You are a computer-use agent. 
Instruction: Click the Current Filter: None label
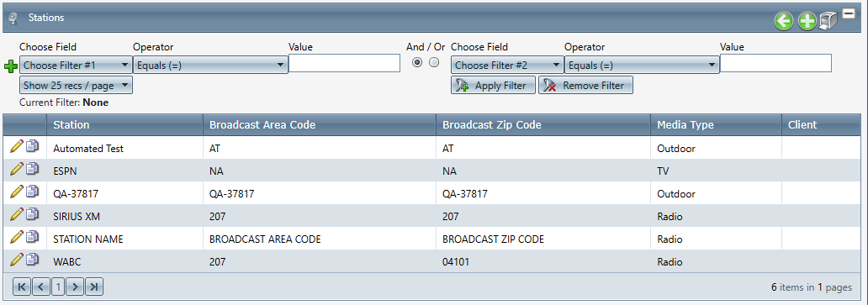tap(64, 103)
